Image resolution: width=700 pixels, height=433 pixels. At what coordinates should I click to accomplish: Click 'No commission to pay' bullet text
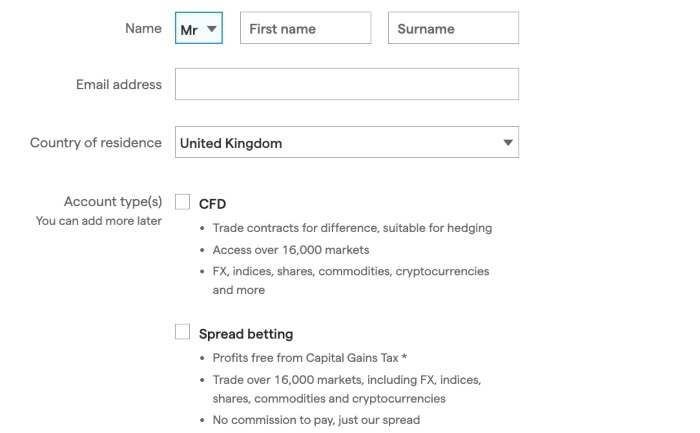pyautogui.click(x=316, y=420)
